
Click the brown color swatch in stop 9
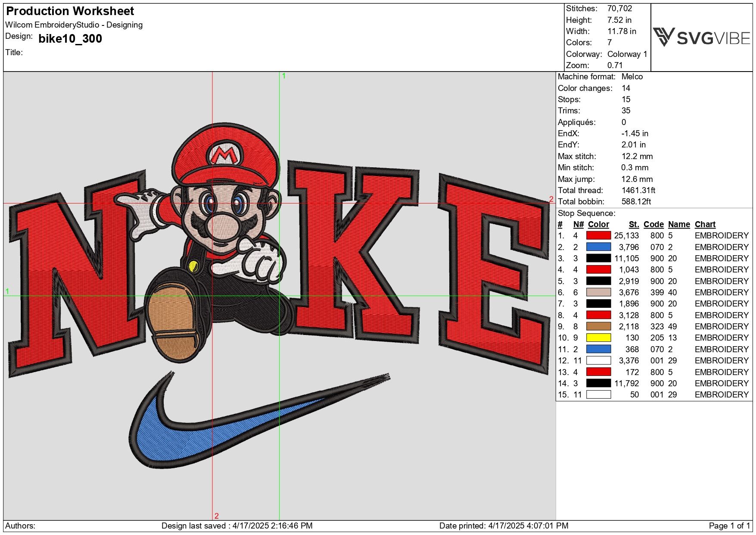(x=598, y=326)
